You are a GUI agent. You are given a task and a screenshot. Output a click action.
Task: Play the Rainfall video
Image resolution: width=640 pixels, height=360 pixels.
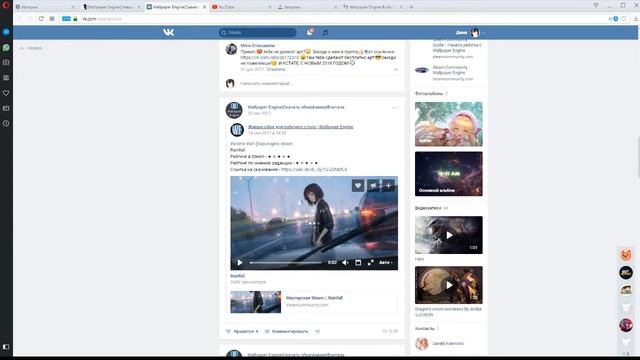[x=240, y=262]
